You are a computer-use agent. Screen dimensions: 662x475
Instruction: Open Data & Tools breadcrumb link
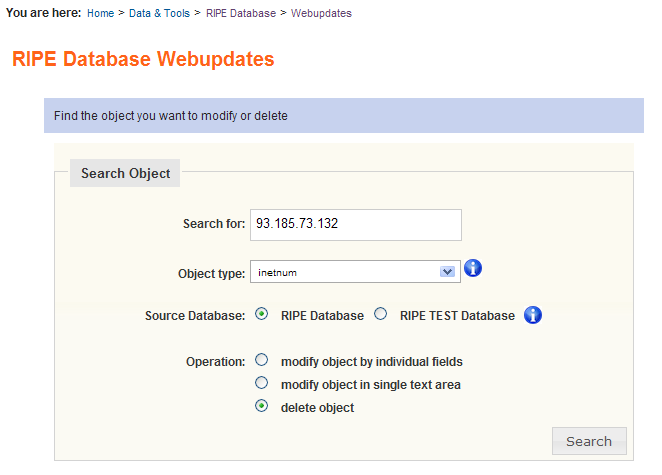click(x=159, y=13)
